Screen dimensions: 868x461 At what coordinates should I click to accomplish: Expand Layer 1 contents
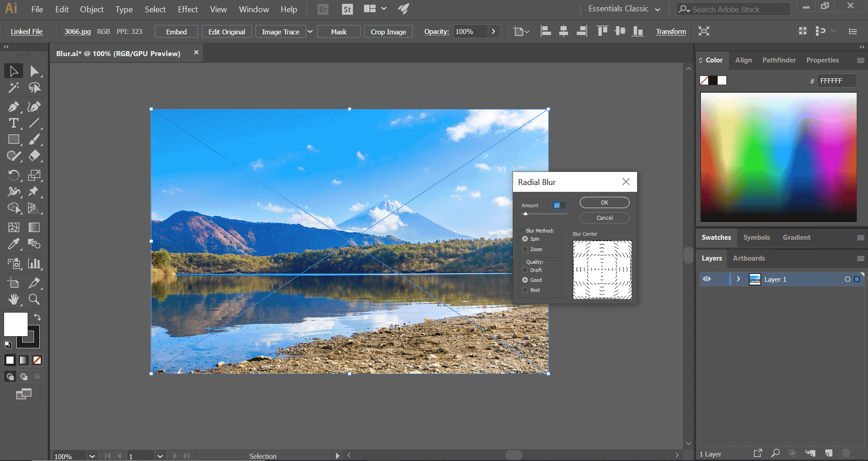[739, 279]
